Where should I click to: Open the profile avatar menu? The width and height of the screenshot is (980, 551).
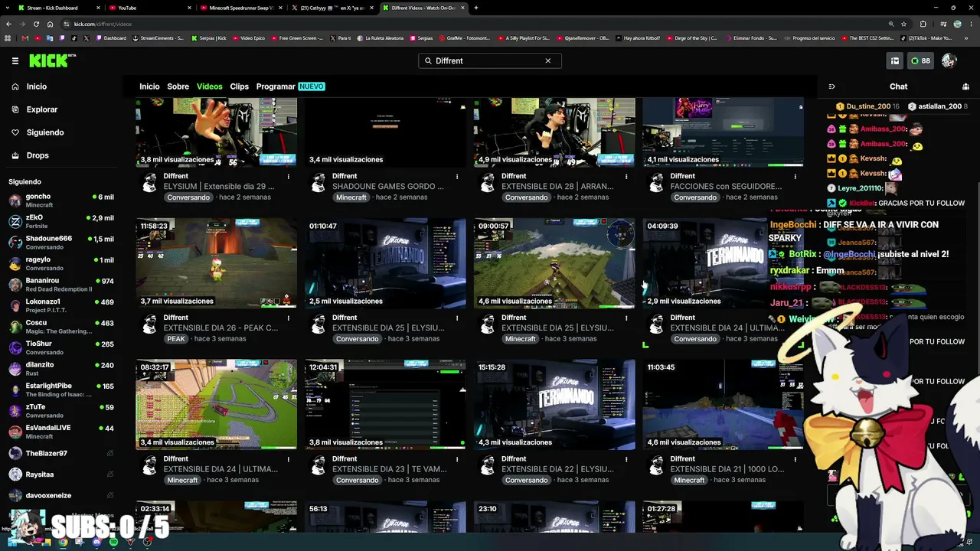(949, 60)
